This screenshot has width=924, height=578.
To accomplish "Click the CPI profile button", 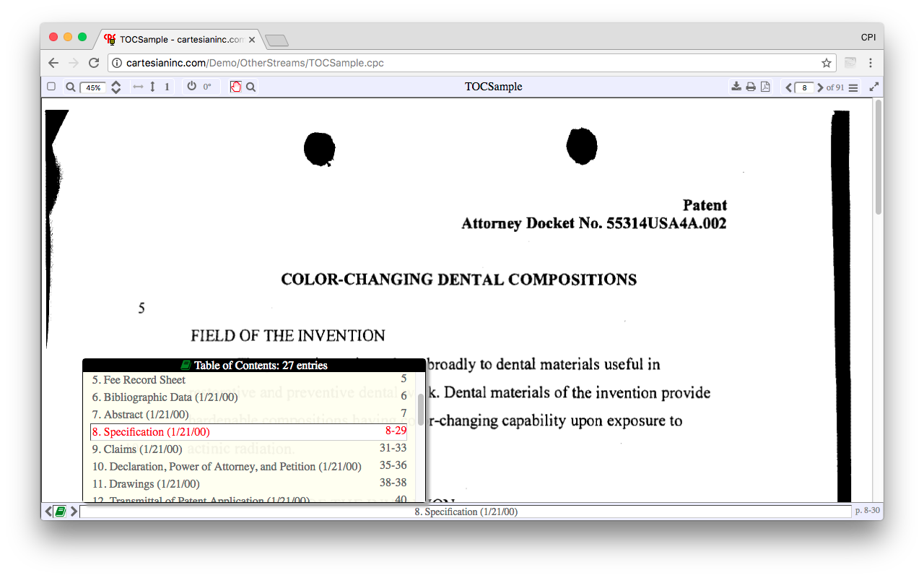I will click(868, 37).
